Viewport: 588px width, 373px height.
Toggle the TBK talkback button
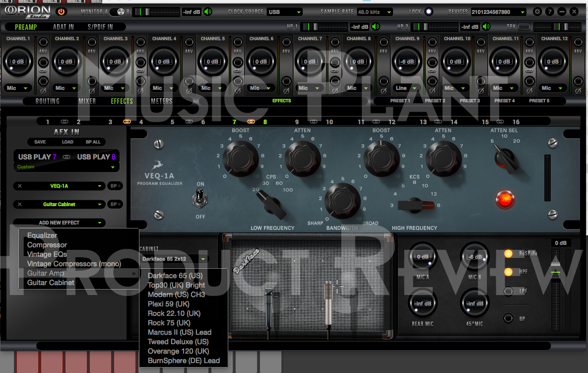pyautogui.click(x=524, y=27)
